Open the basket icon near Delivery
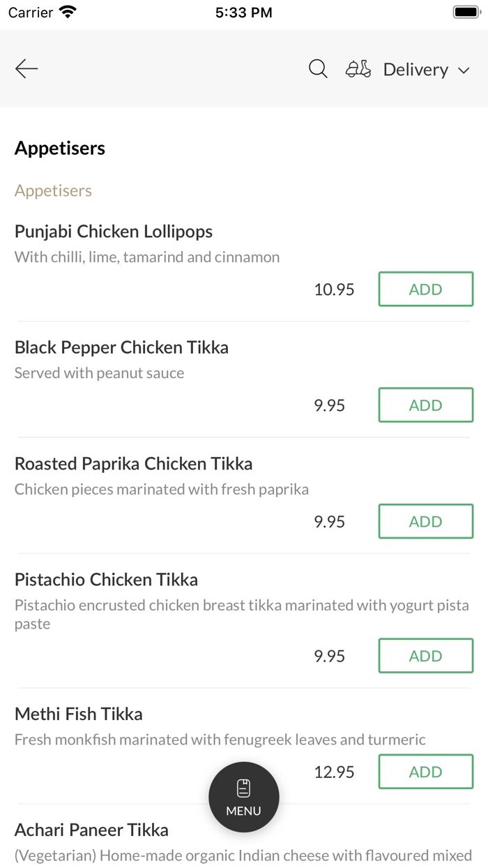 [358, 69]
